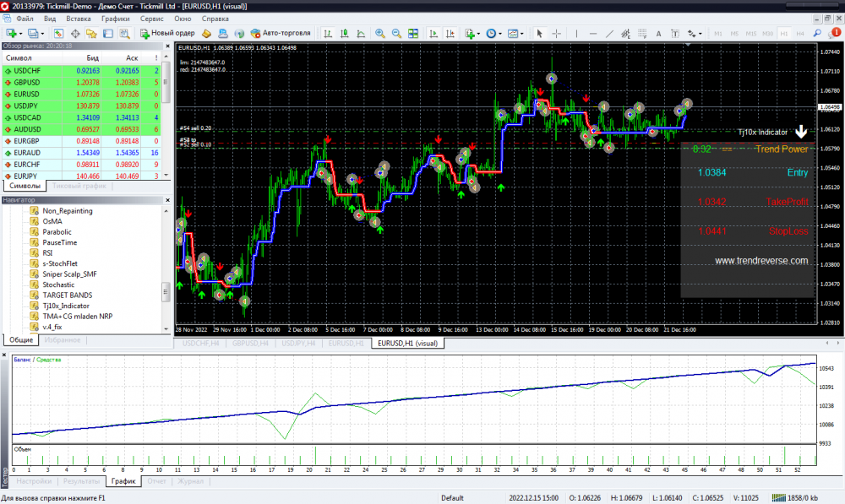Screen dimensions: 845x504
Task: Select GBPUSD row in Market Watch
Action: [82, 83]
